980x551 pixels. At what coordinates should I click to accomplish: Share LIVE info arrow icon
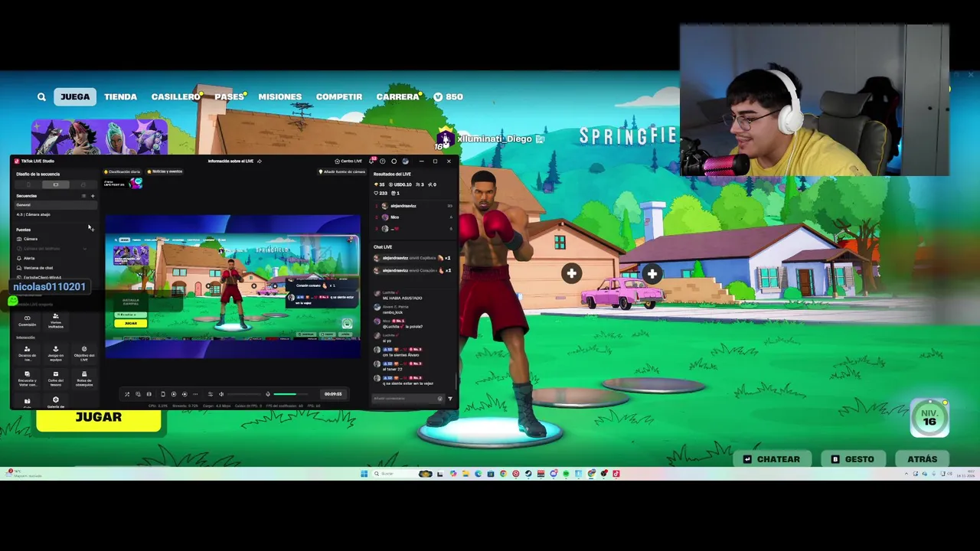click(x=260, y=161)
